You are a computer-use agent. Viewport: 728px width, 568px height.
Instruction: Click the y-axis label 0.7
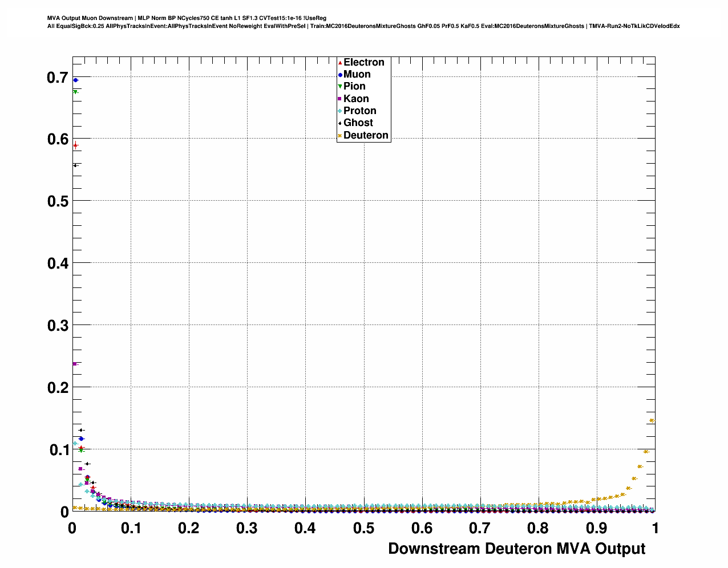[58, 78]
